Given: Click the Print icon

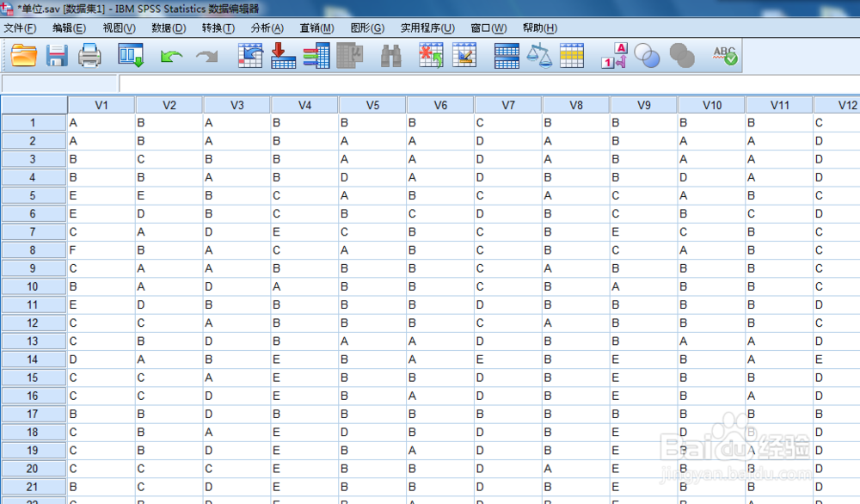Looking at the screenshot, I should (x=89, y=56).
